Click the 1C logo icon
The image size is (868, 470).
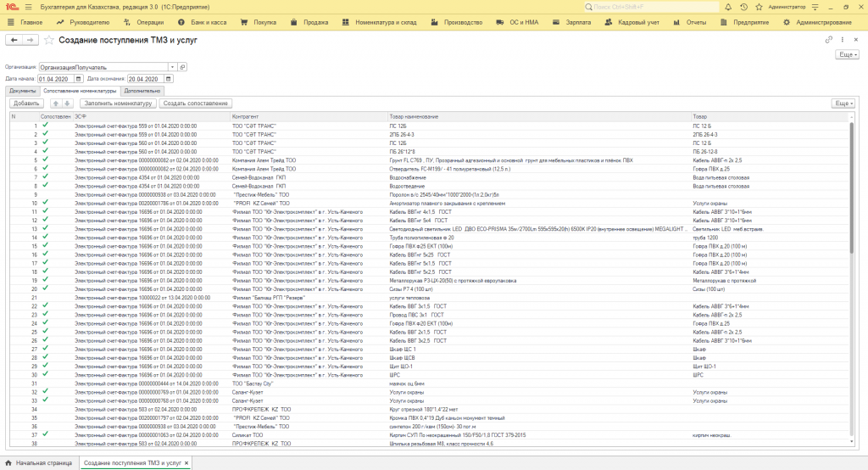coord(12,7)
